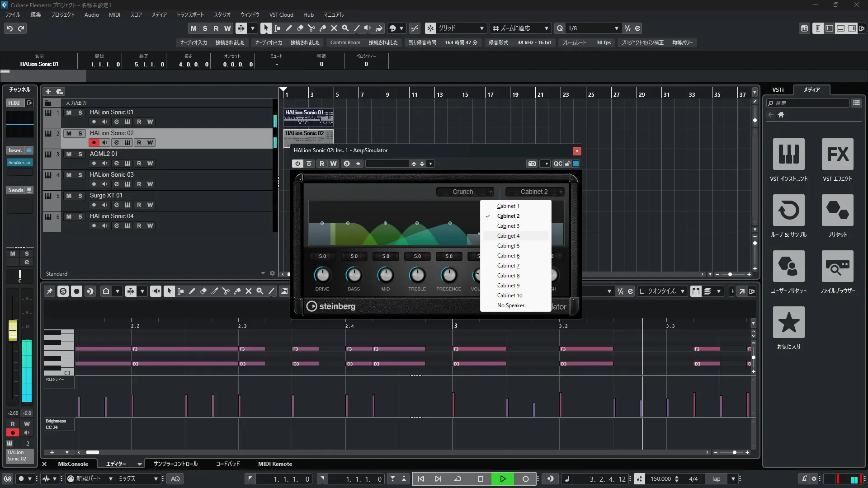Select the Scissors split tool in top toolbar
The image size is (868, 488).
click(x=311, y=28)
